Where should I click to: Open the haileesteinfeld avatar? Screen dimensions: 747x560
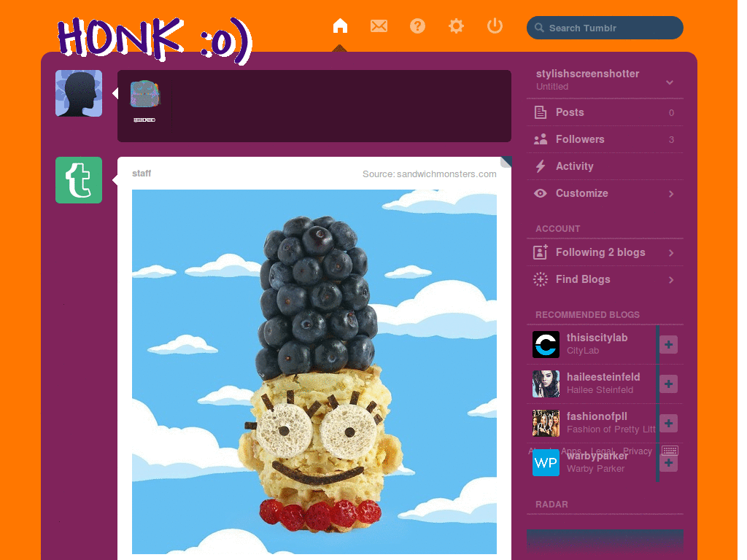[546, 384]
